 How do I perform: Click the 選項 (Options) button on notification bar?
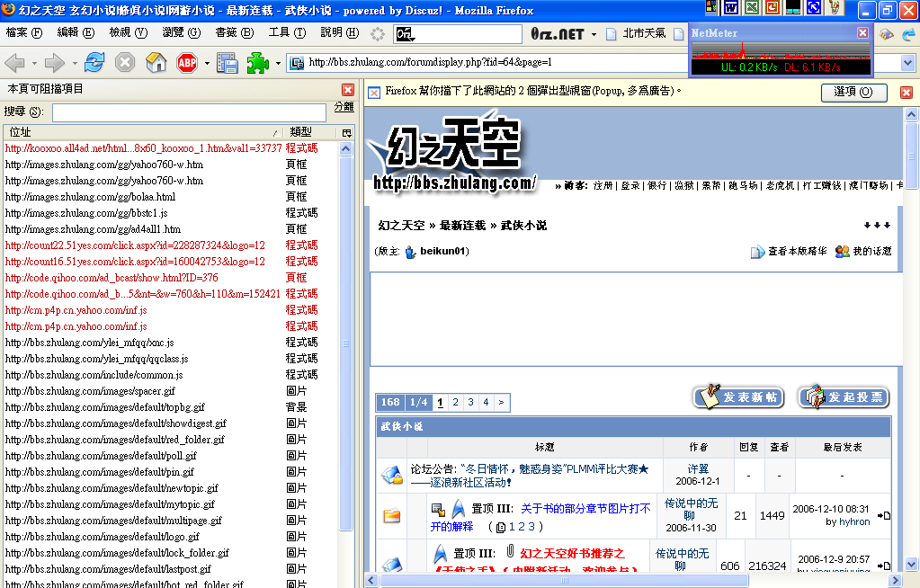(853, 93)
